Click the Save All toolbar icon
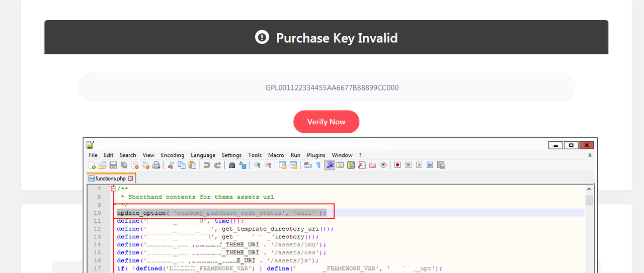Screen dimensions: 644x273 pos(124,165)
